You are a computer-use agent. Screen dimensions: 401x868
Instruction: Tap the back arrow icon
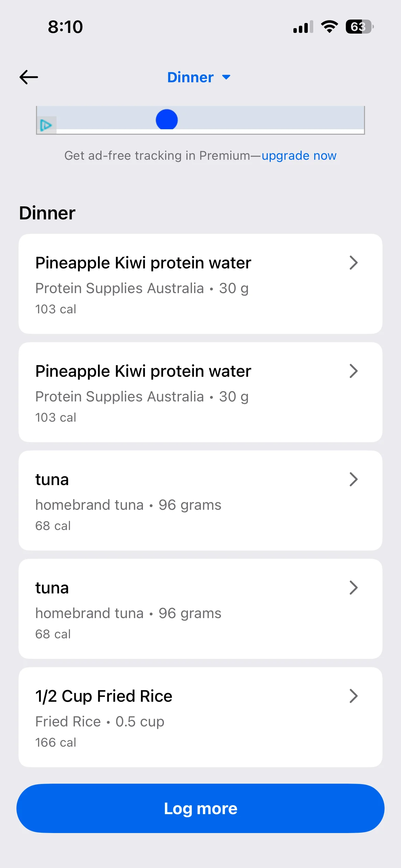(x=29, y=77)
